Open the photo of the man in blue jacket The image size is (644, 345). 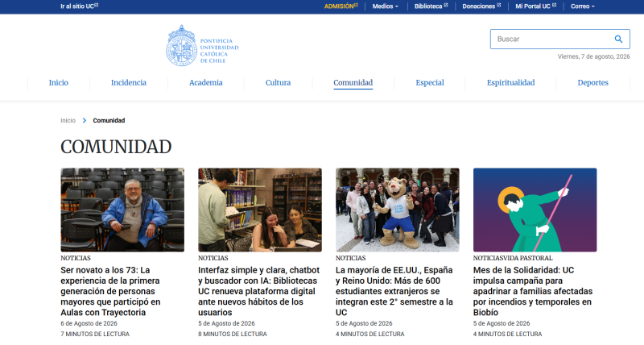pos(122,210)
